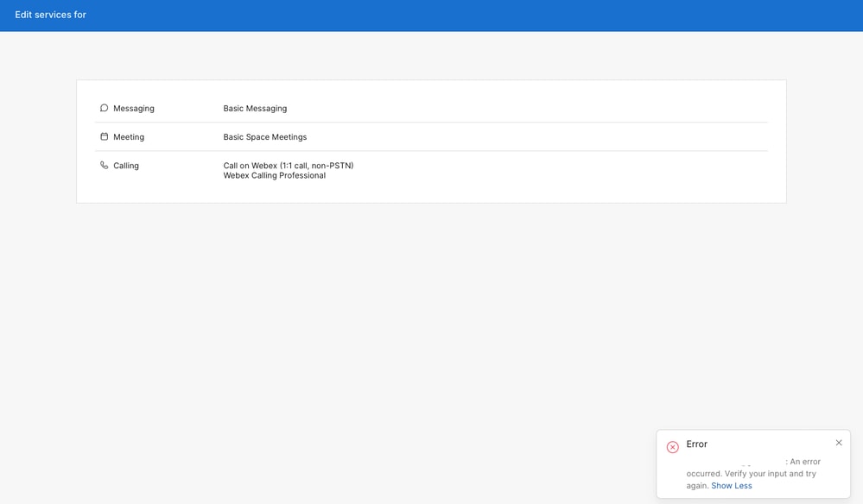This screenshot has width=863, height=504.
Task: Click the red error circle icon
Action: coord(673,447)
